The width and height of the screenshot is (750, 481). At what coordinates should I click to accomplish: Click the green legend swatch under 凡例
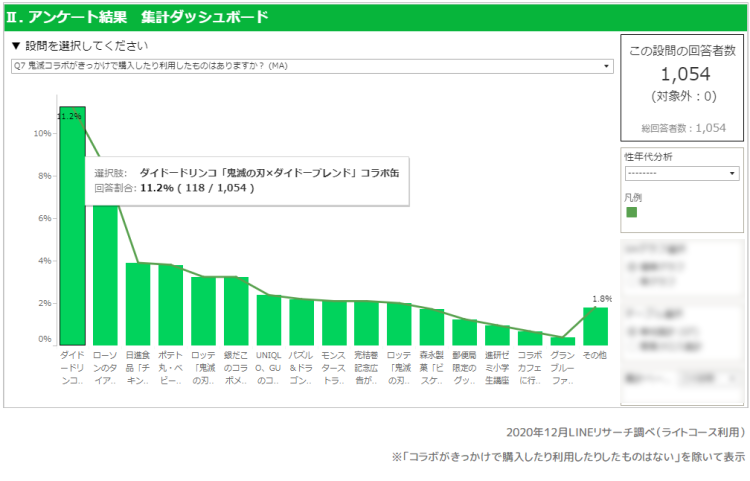coord(632,212)
